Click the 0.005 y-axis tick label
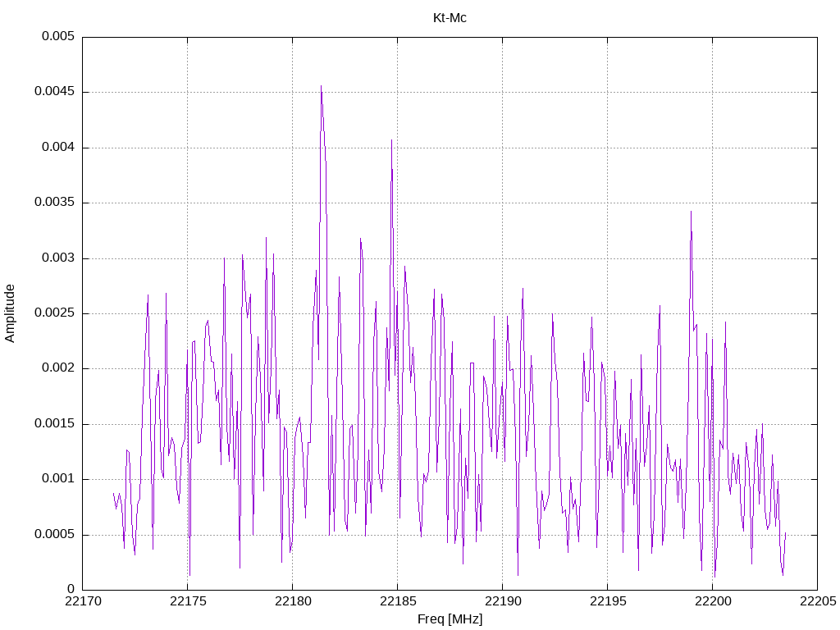This screenshot has width=840, height=630. point(58,36)
